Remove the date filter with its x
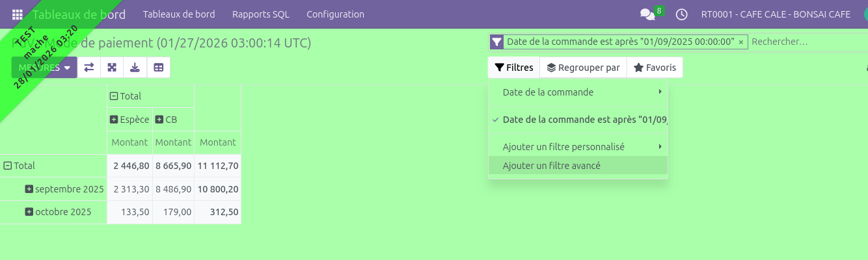868x260 pixels. [740, 42]
